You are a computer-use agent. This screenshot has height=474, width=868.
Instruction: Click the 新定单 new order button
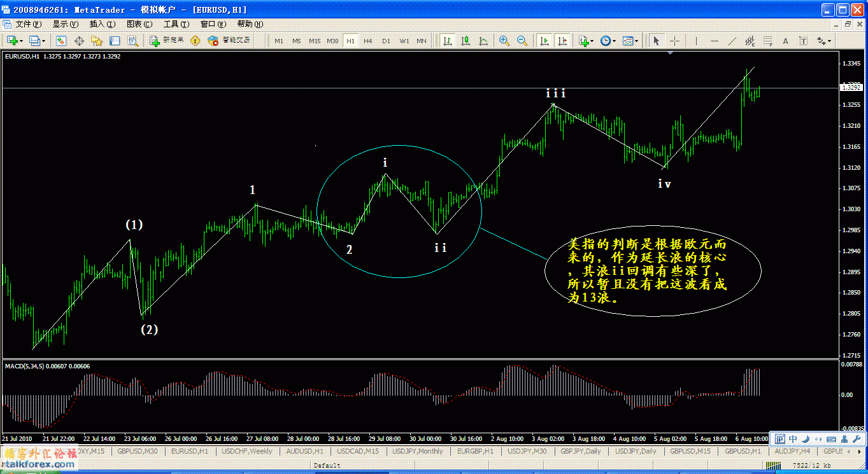[167, 41]
